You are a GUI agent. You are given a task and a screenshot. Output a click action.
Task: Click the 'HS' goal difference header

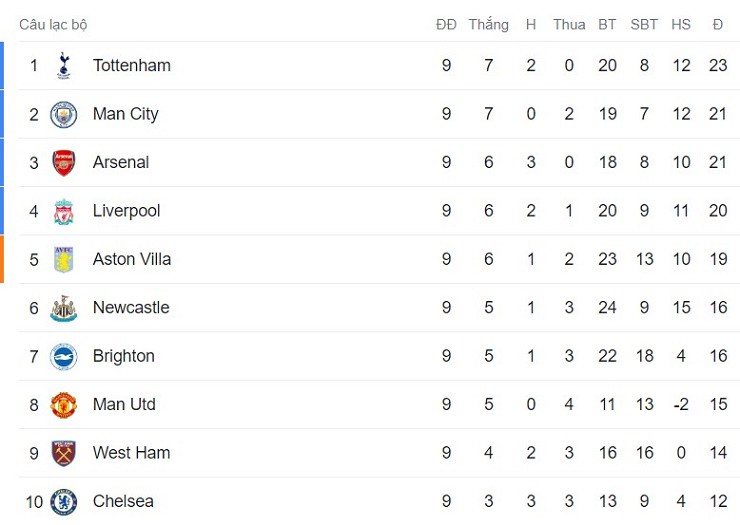pyautogui.click(x=681, y=25)
